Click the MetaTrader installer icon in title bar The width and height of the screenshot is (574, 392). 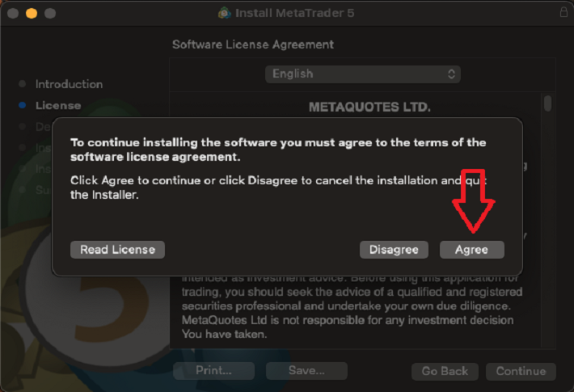(x=225, y=13)
